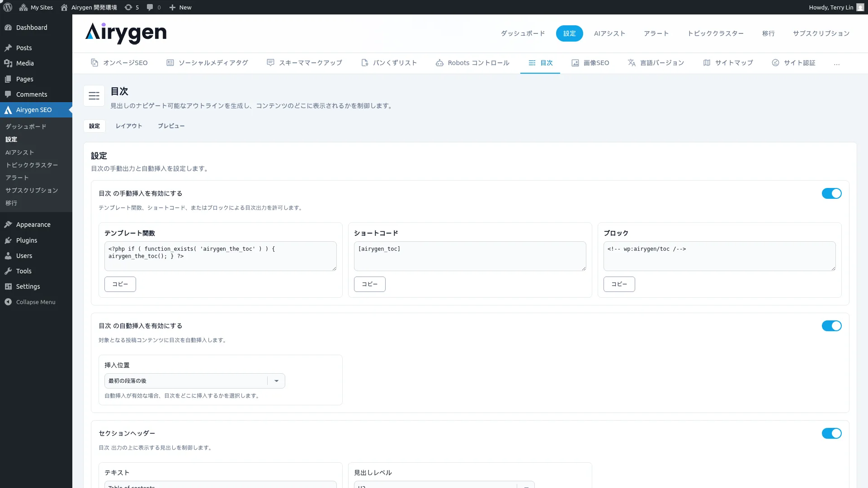This screenshot has height=488, width=868.
Task: Toggle 目次 の自動挿入を有効にする switch
Action: pos(831,326)
